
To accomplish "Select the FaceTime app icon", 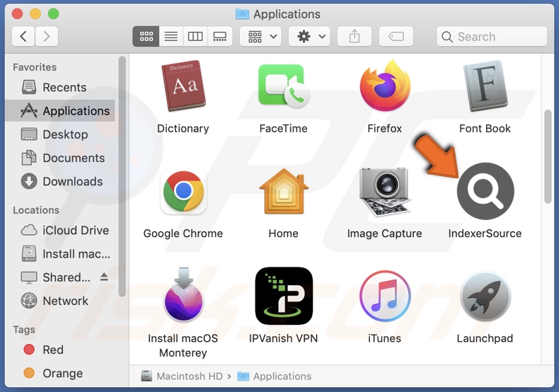I will (284, 86).
